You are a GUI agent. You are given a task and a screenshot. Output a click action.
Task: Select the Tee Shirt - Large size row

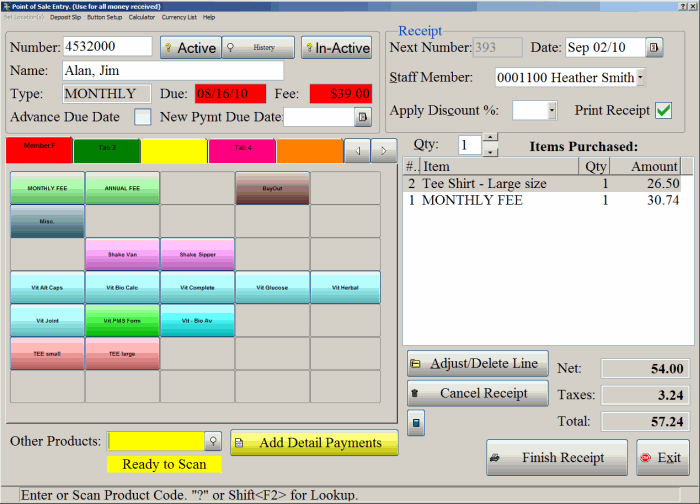[x=542, y=183]
